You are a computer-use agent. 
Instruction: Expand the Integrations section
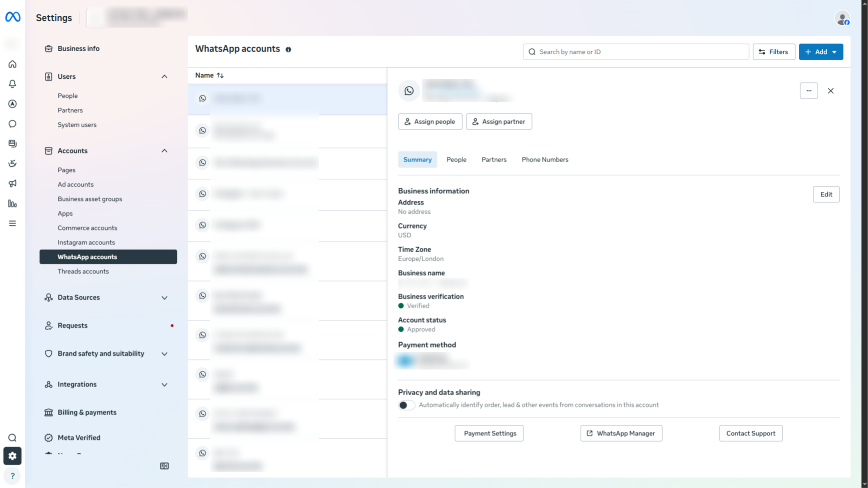pos(165,384)
